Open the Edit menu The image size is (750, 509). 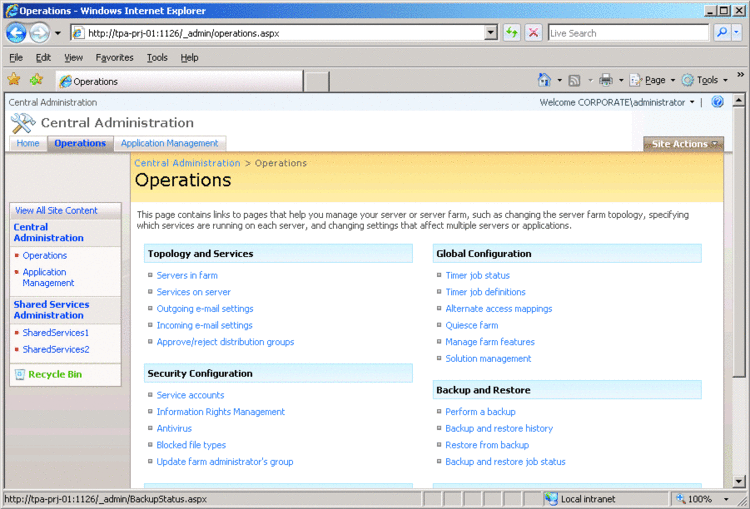(x=43, y=57)
